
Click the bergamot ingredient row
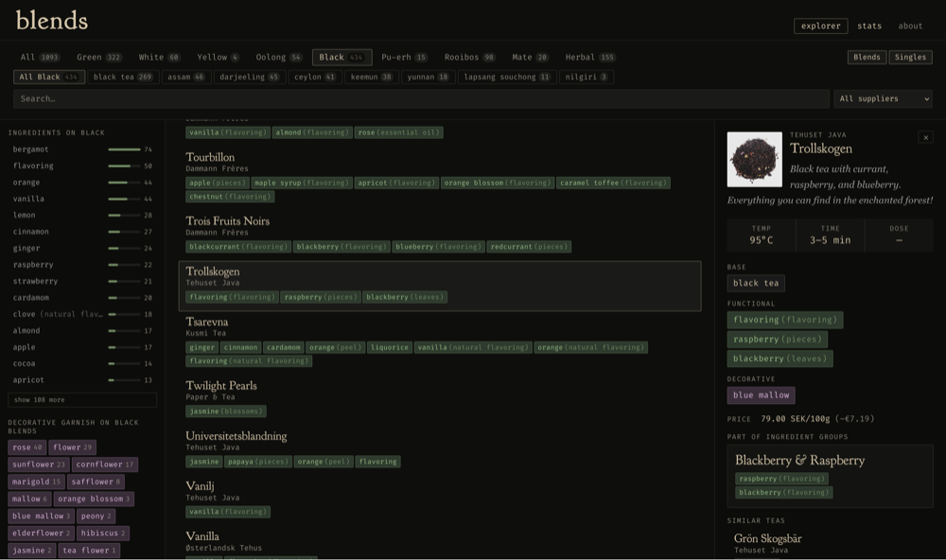coord(82,149)
